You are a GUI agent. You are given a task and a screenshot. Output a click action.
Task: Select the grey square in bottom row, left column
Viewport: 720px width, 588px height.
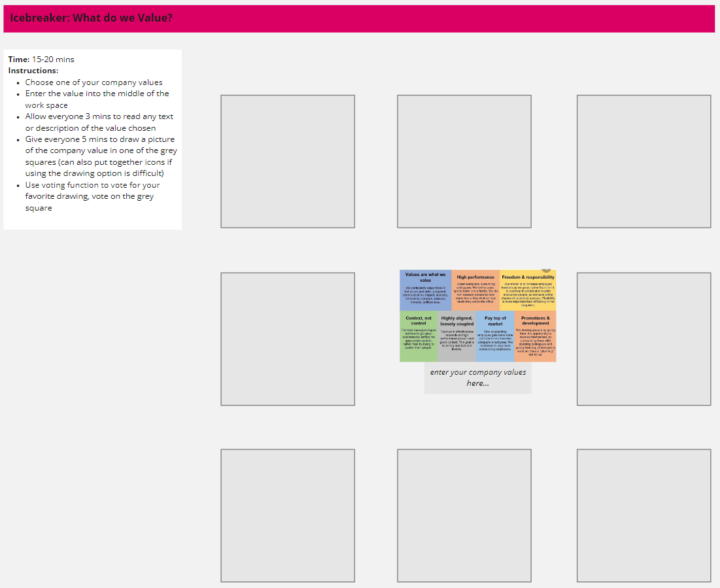coord(288,515)
